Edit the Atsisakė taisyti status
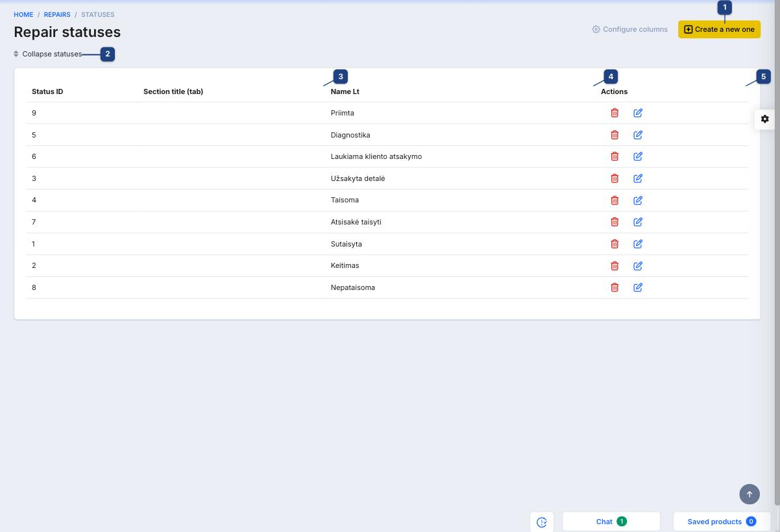The height and width of the screenshot is (532, 780). 638,222
